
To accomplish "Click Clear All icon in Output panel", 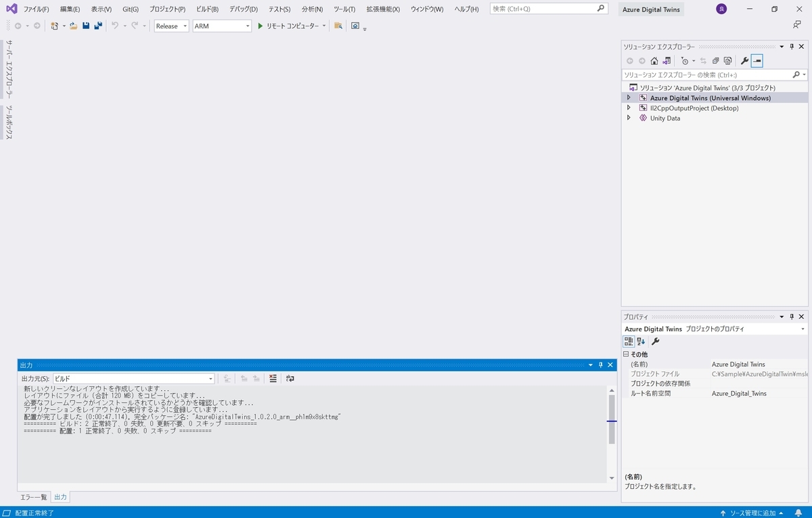I will (x=273, y=379).
